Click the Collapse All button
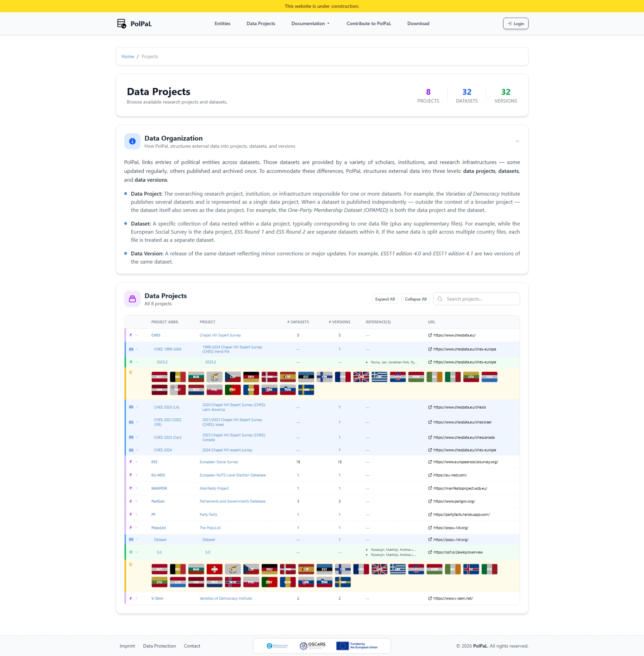The width and height of the screenshot is (644, 656). 415,299
